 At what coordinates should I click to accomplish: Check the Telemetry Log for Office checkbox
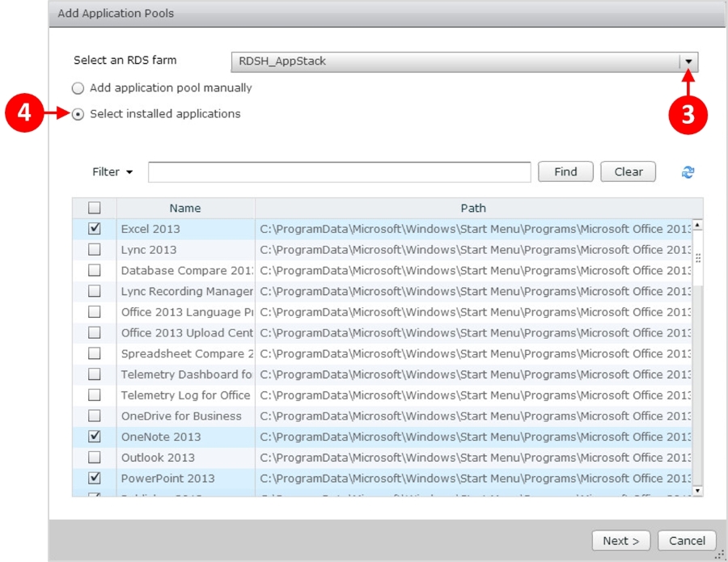point(95,395)
